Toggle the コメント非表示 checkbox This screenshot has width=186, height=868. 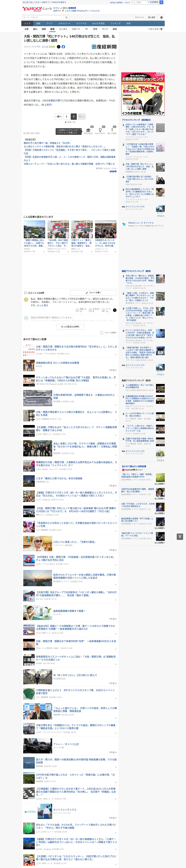(x=102, y=333)
